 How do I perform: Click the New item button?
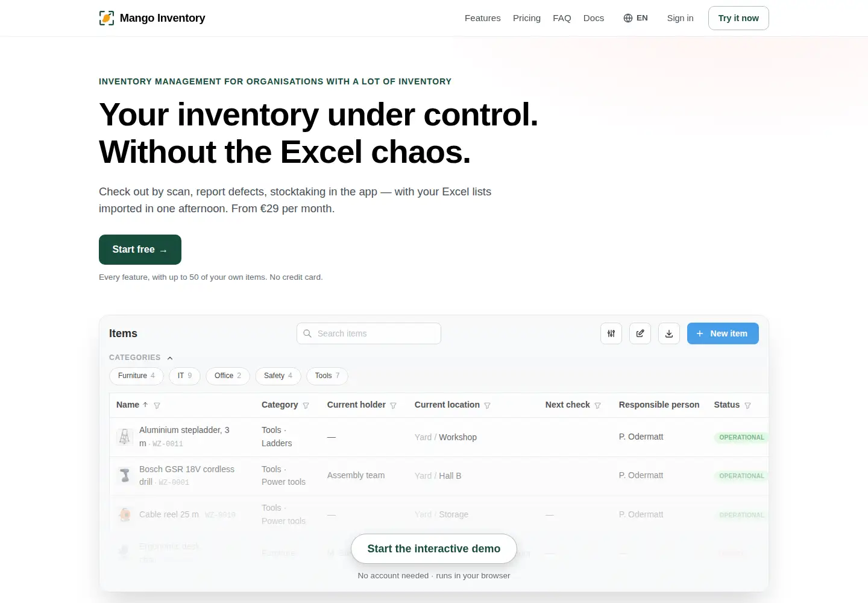pyautogui.click(x=723, y=333)
